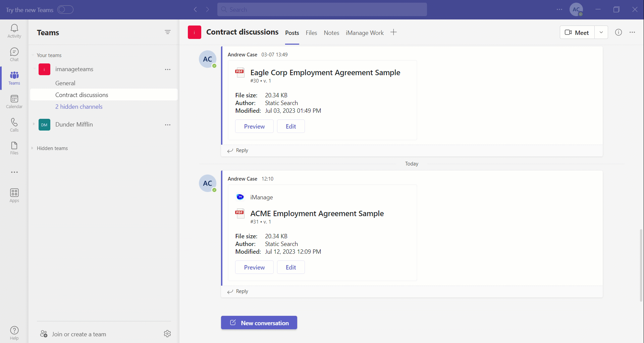Click in the Search box
The width and height of the screenshot is (644, 343).
(x=322, y=10)
